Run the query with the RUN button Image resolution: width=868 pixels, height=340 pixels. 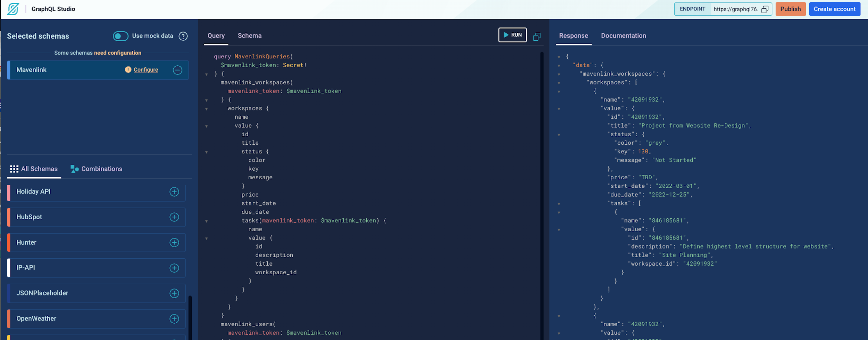(512, 35)
